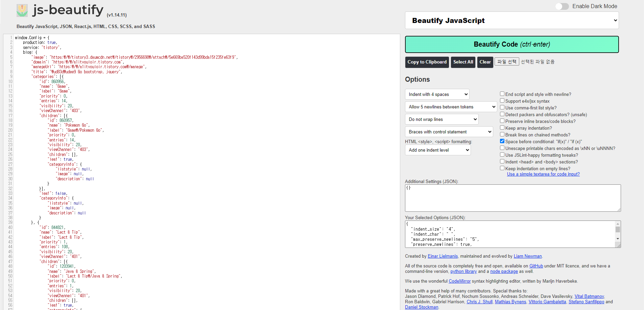Viewport: 644px width, 310px height.
Task: Check Unescape printable chars option
Action: 502,148
